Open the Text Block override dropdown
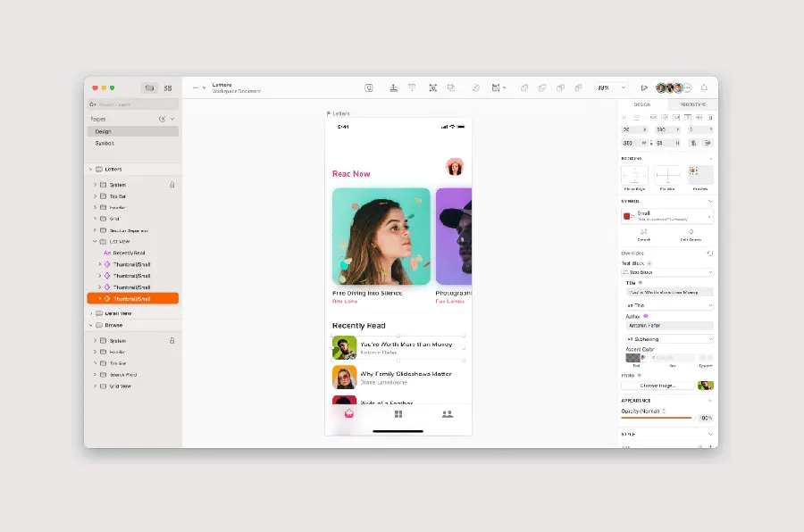This screenshot has width=804, height=532. point(667,272)
